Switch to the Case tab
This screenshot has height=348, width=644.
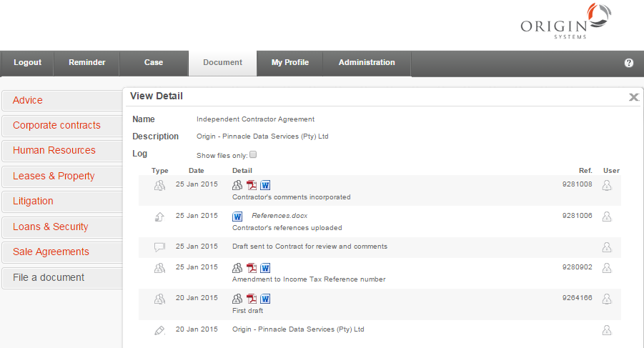click(154, 63)
